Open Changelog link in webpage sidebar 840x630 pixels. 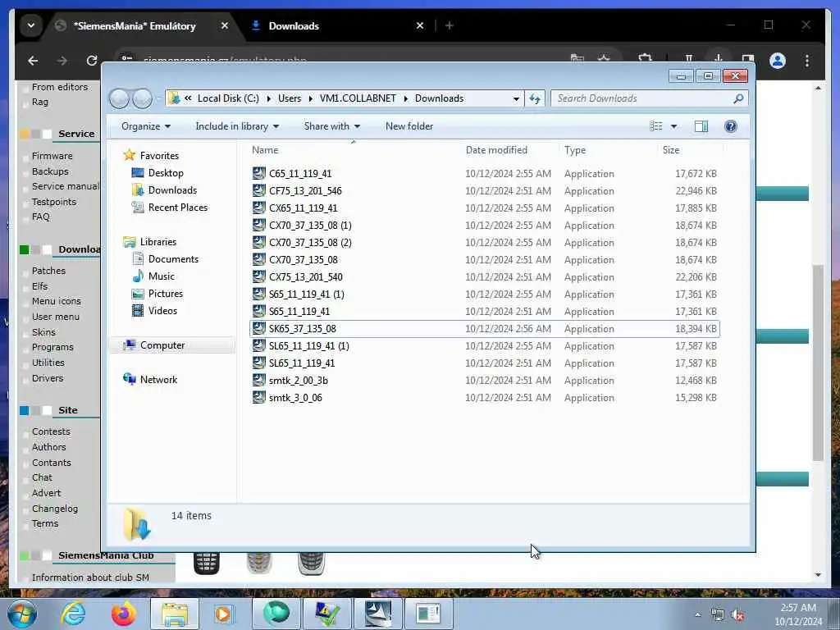coord(55,509)
